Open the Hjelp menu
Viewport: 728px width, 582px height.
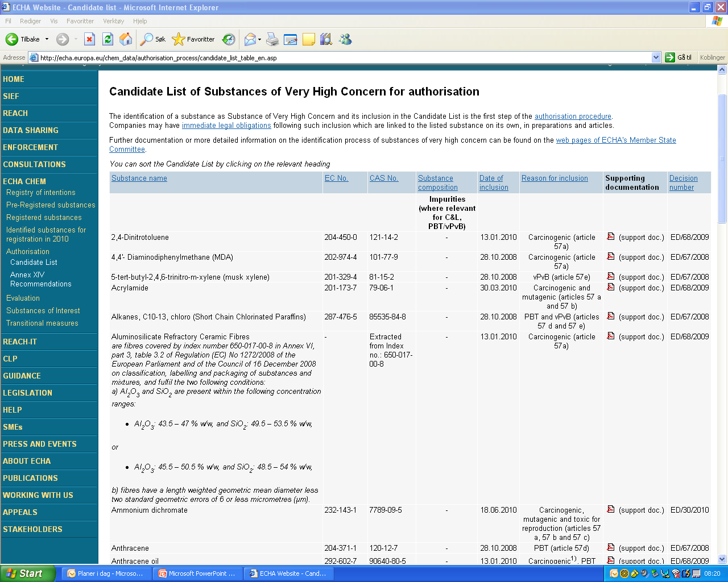click(140, 21)
